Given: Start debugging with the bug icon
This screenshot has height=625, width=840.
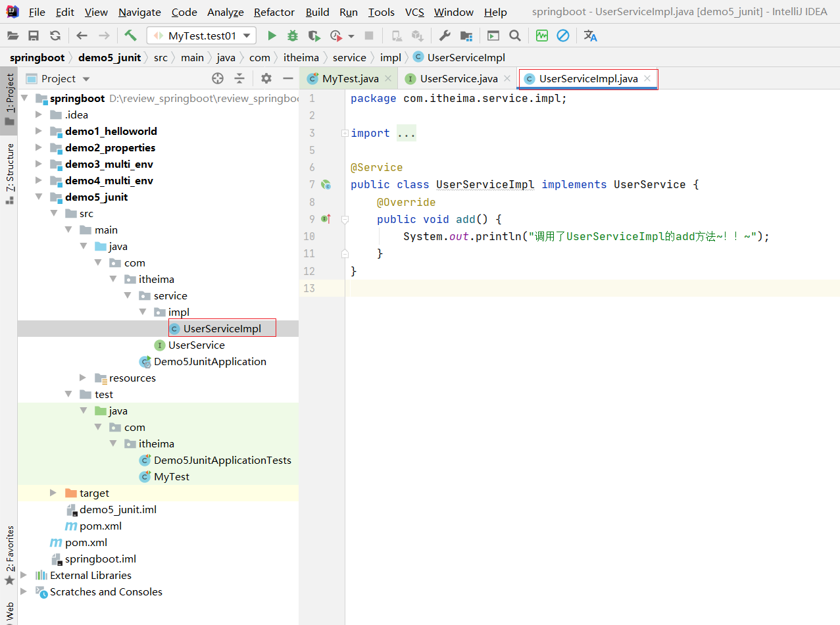Looking at the screenshot, I should [x=293, y=36].
